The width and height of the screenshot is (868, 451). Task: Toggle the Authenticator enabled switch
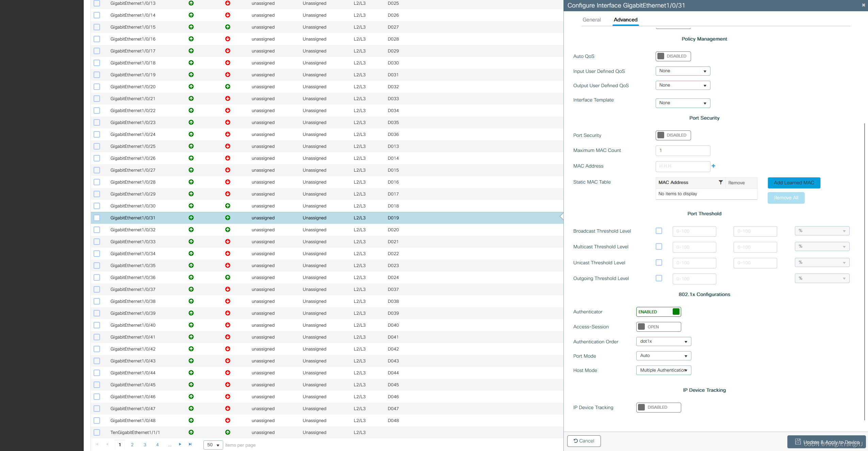coord(658,312)
